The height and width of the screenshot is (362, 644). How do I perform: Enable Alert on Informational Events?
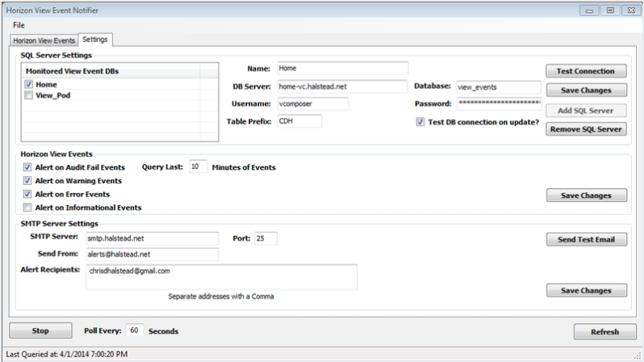point(28,208)
